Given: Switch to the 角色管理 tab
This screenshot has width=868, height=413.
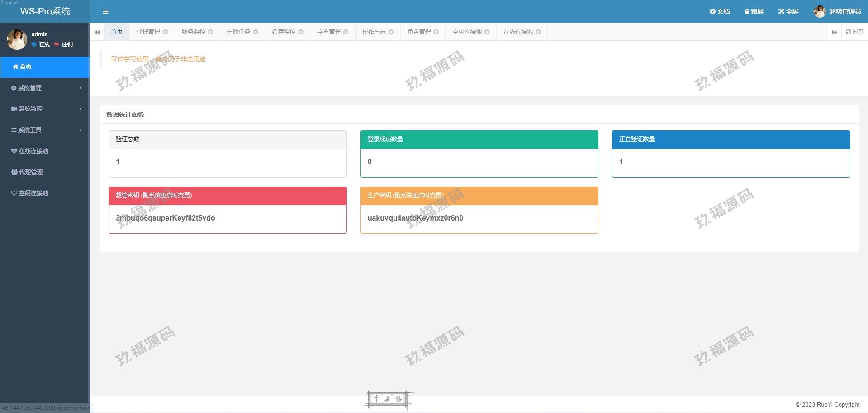Looking at the screenshot, I should (419, 32).
